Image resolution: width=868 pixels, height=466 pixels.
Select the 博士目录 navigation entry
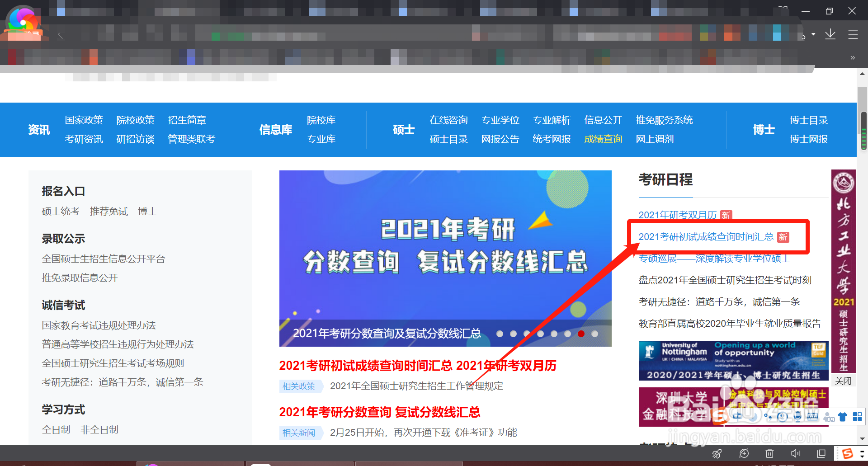pyautogui.click(x=808, y=120)
